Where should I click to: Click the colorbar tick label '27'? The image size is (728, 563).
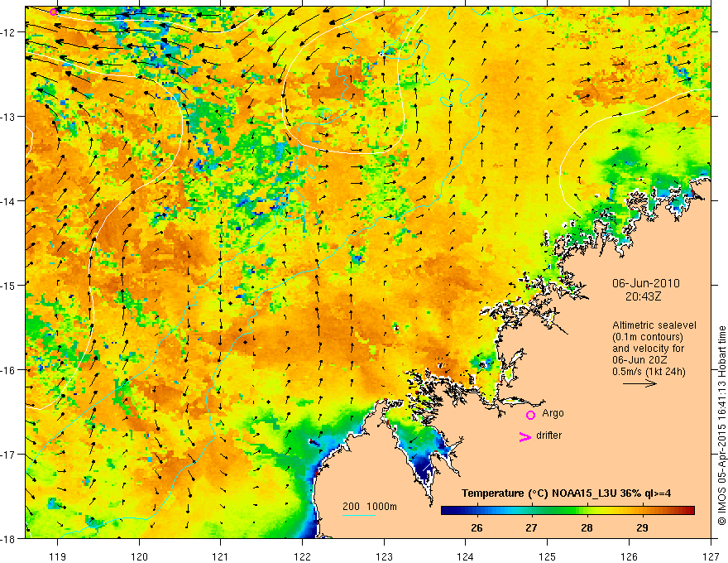[x=532, y=527]
